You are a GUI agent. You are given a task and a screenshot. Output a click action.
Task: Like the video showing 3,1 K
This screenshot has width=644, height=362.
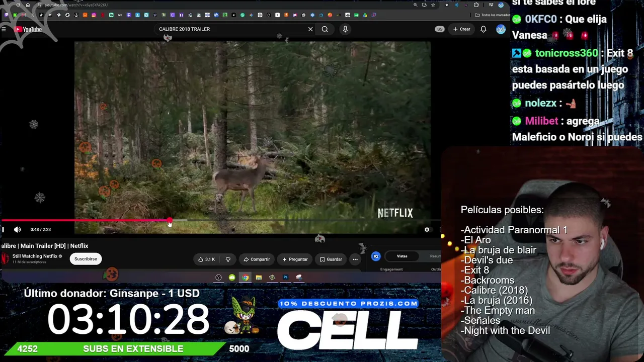[x=206, y=259]
